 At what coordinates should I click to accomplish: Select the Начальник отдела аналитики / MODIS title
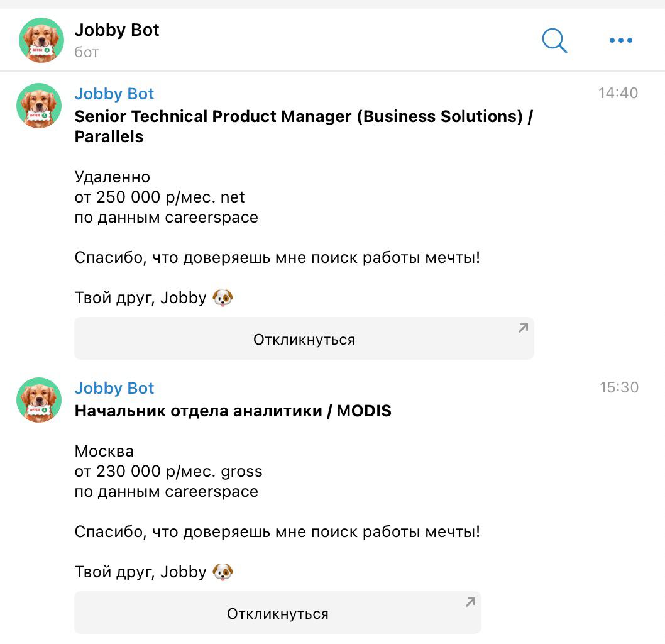(233, 411)
